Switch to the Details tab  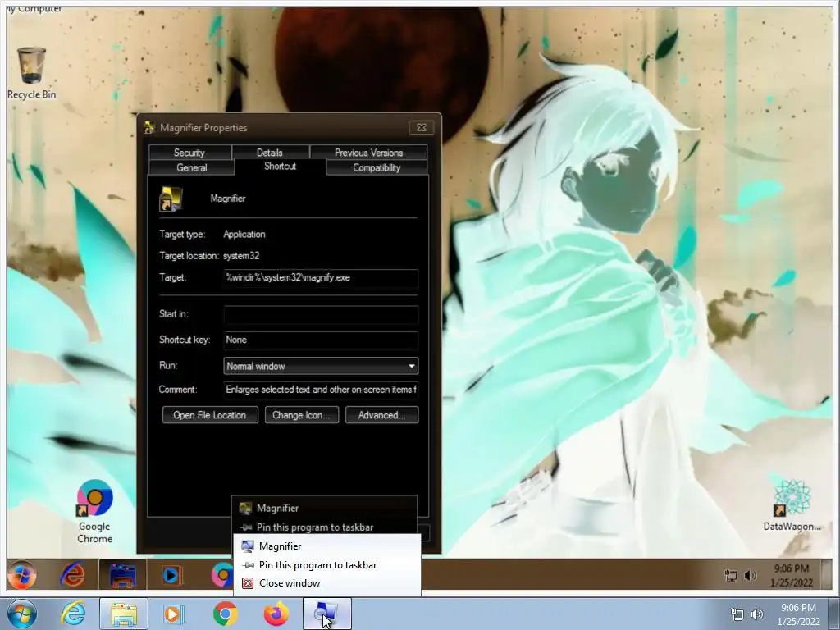click(269, 152)
